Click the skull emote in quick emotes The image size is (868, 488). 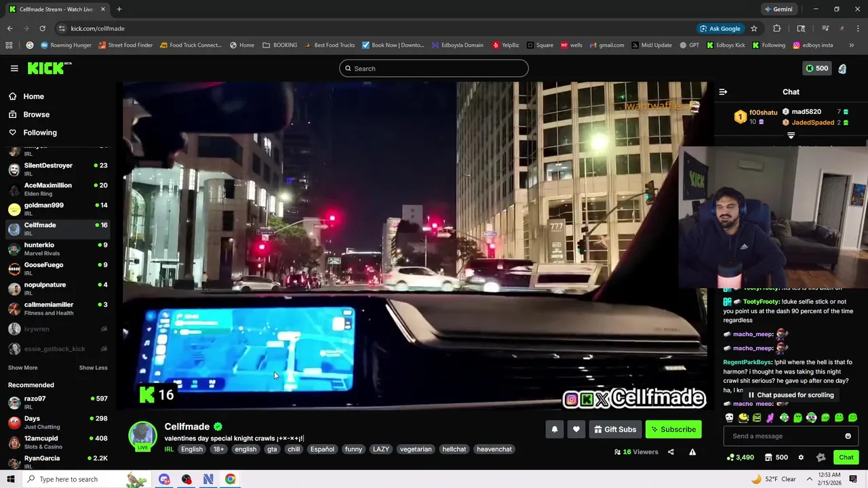(x=729, y=418)
